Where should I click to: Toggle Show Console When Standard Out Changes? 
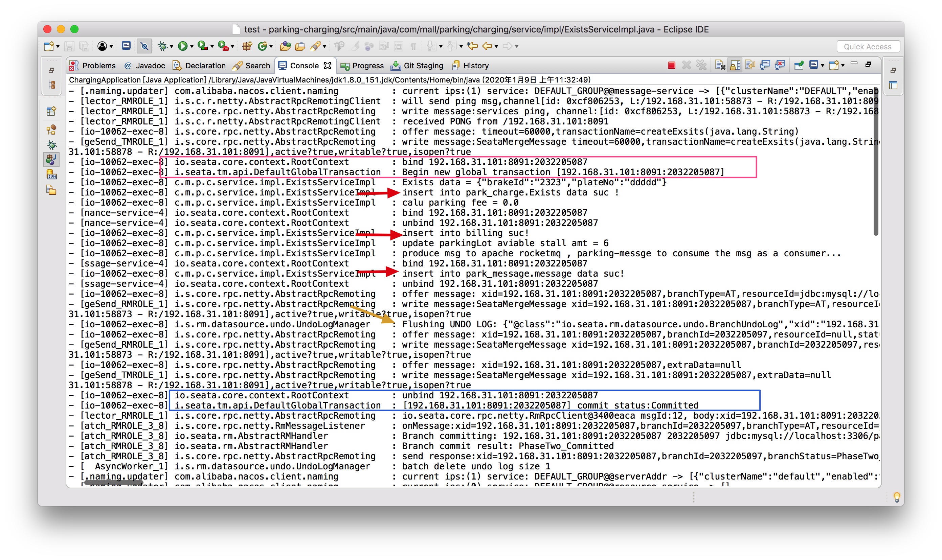pos(765,66)
